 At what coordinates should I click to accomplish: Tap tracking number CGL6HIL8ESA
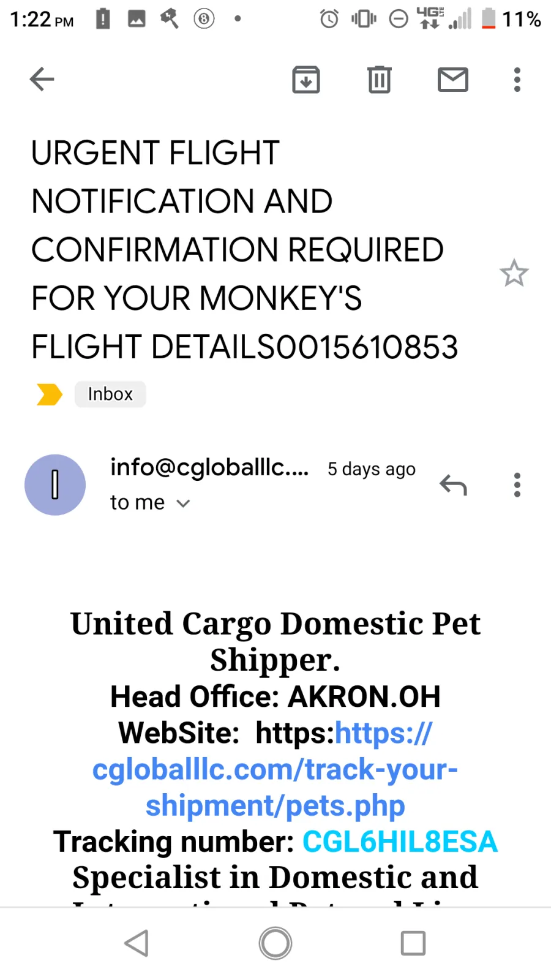click(x=400, y=842)
